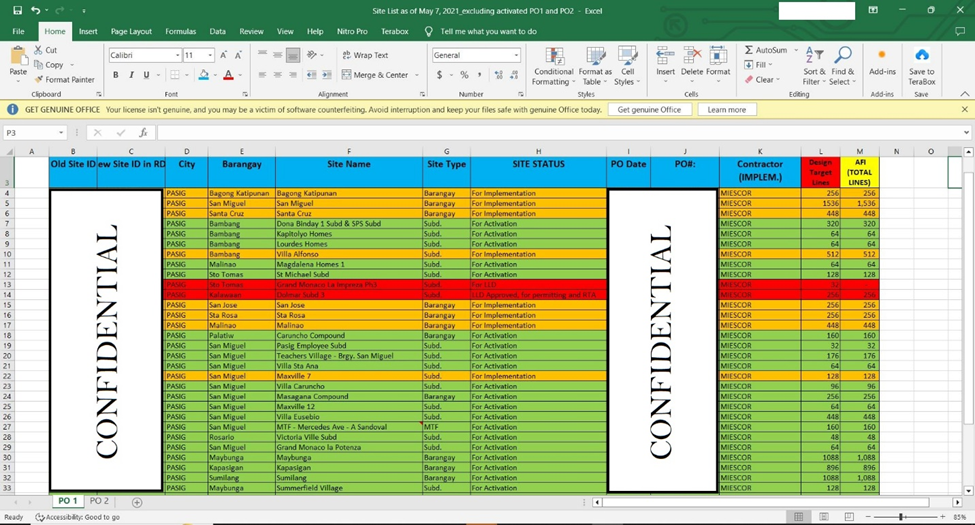Open the Formulas ribbon tab
This screenshot has width=975, height=525.
[x=181, y=31]
